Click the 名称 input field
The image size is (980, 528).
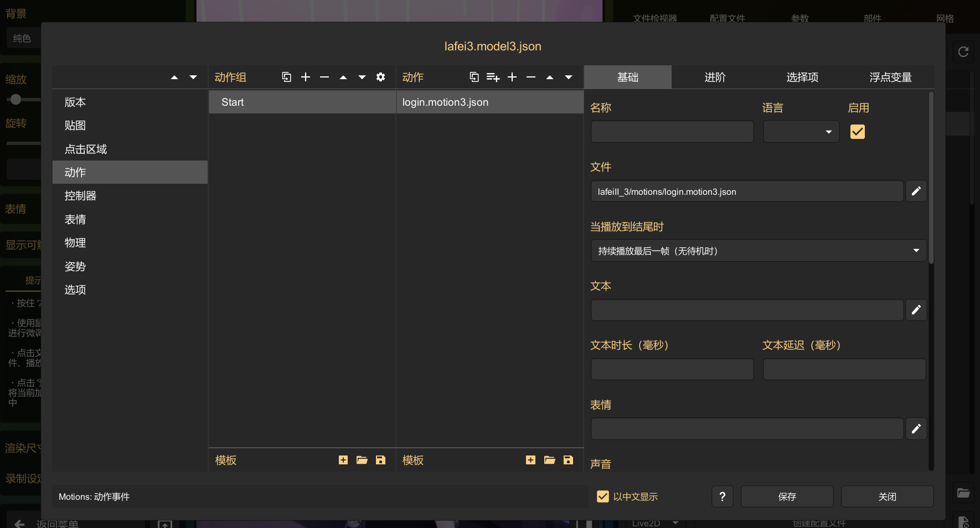672,132
